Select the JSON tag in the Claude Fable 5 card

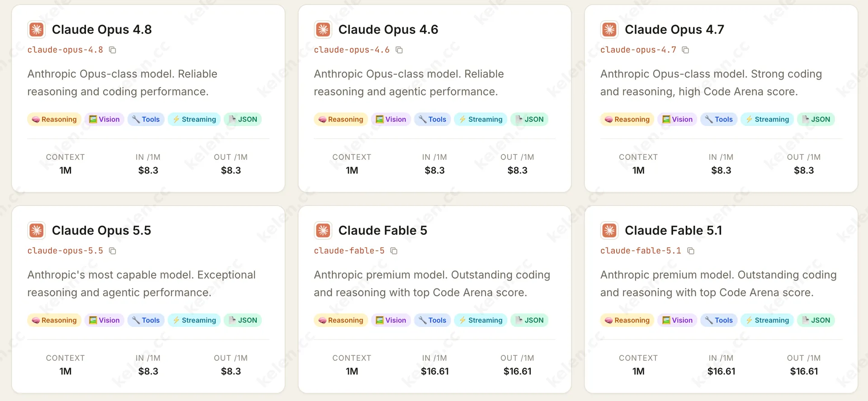click(x=529, y=320)
